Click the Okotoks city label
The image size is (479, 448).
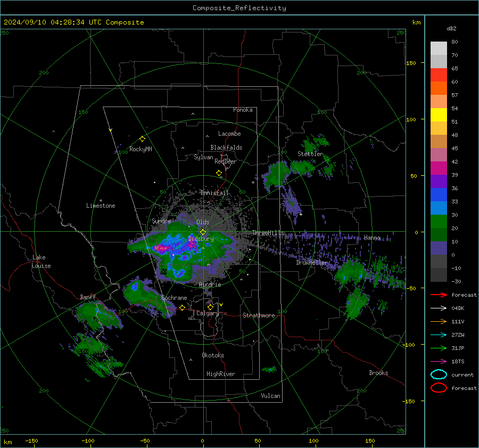(213, 355)
